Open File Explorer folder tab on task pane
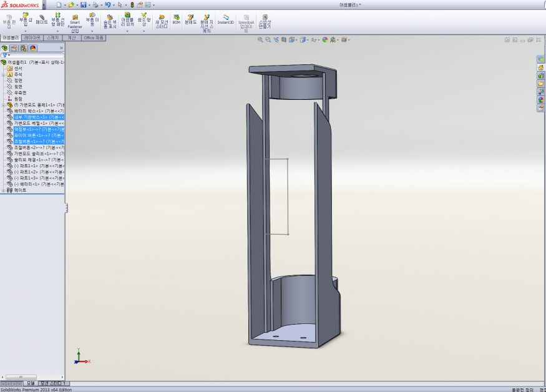The width and height of the screenshot is (546, 392). click(540, 84)
